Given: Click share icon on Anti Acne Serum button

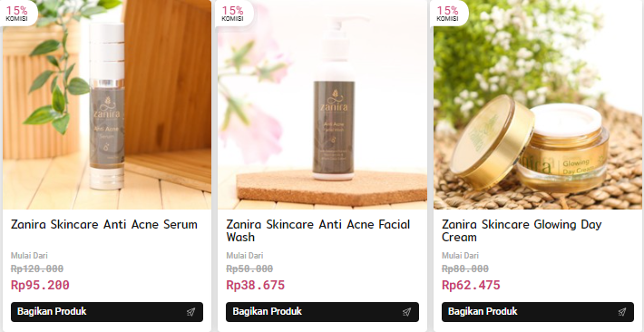Looking at the screenshot, I should [190, 312].
